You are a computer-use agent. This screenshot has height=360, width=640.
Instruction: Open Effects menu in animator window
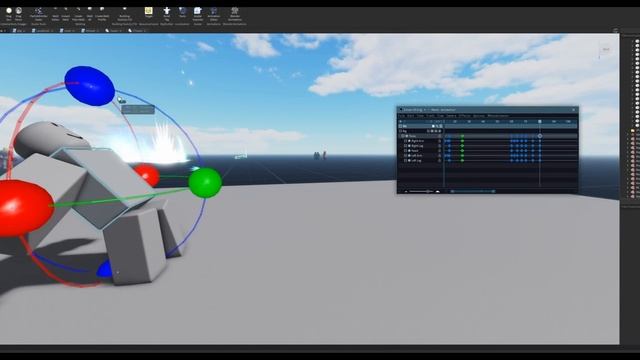coord(464,116)
